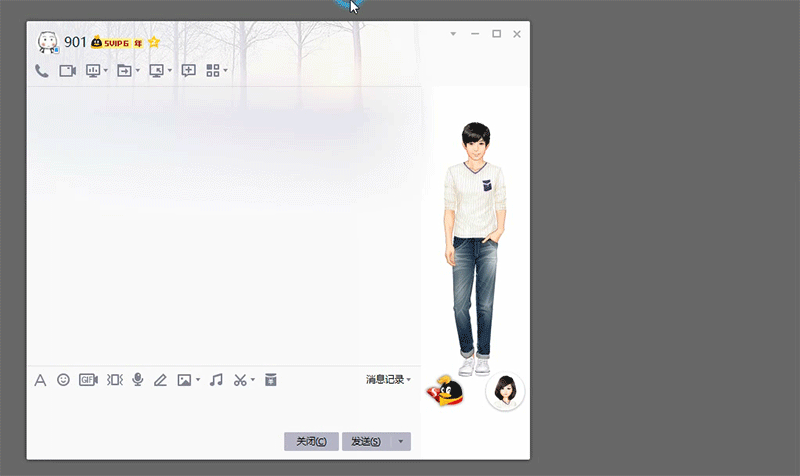Click the 关闭(C) button

pos(311,441)
